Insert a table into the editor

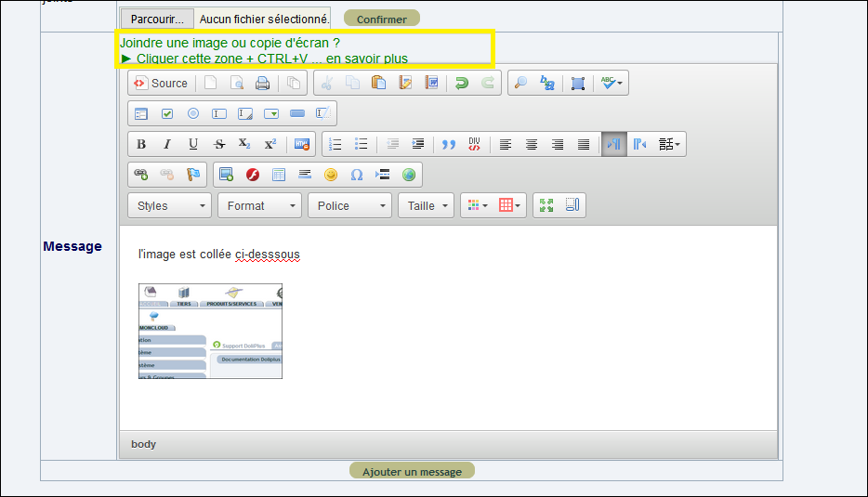279,175
